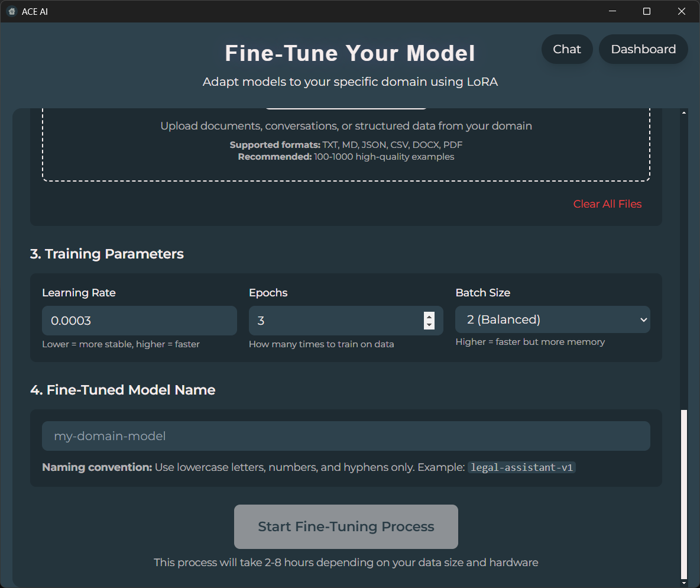Switch to Chat
The width and height of the screenshot is (700, 588).
click(566, 49)
